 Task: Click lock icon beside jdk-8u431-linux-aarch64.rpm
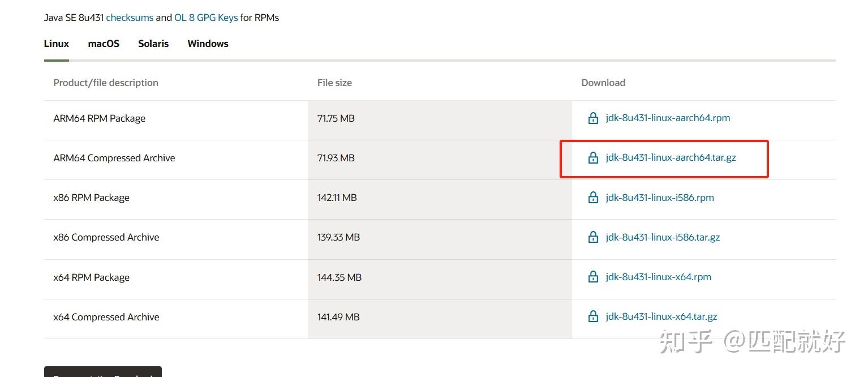(593, 118)
